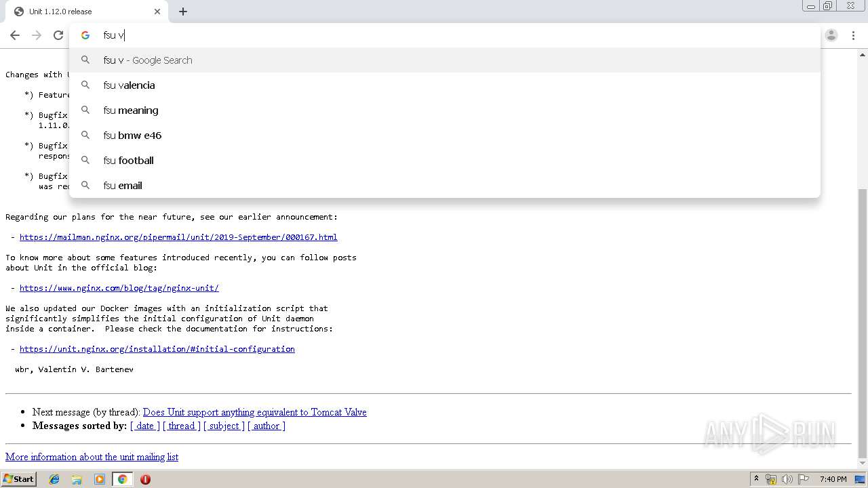Image resolution: width=868 pixels, height=488 pixels.
Task: Open the mailman.nginx.org 000167.html link
Action: [x=178, y=237]
